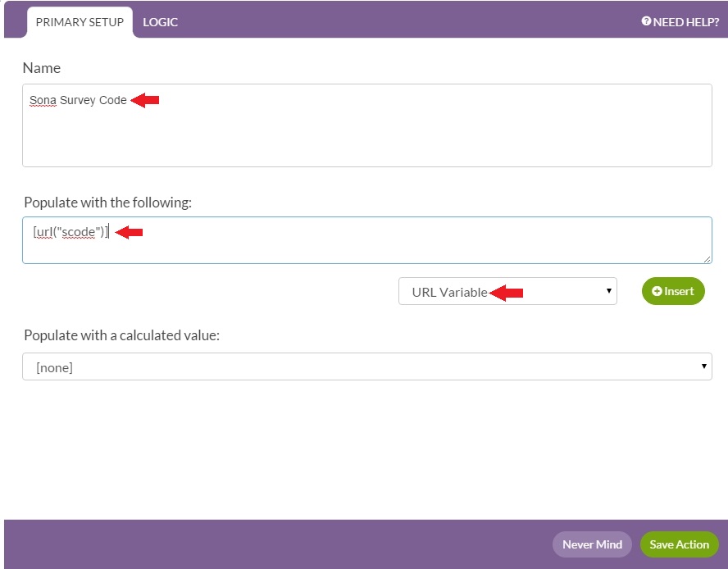
Task: Select the Primary Setup tab
Action: [80, 22]
